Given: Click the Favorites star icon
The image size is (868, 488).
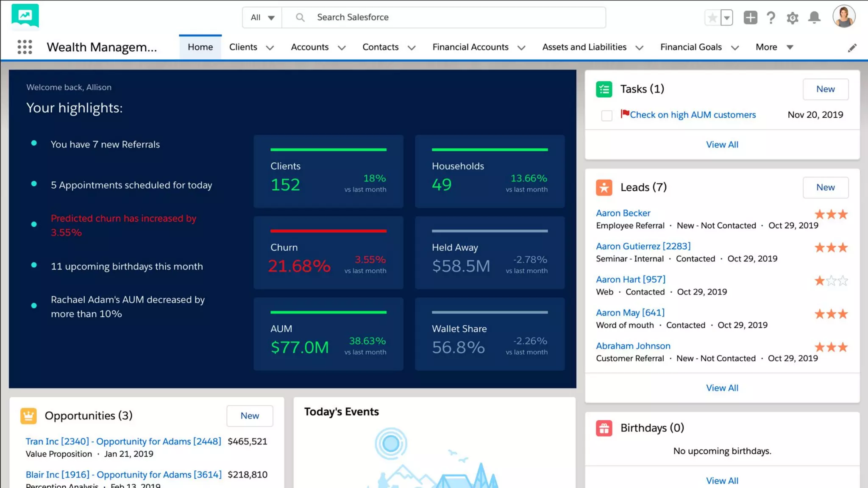Looking at the screenshot, I should click(712, 18).
